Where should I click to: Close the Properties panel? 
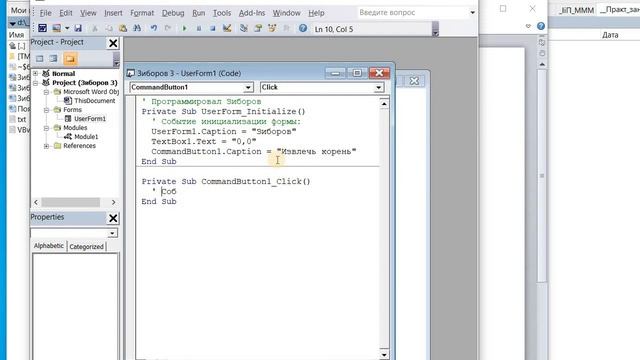[x=113, y=218]
